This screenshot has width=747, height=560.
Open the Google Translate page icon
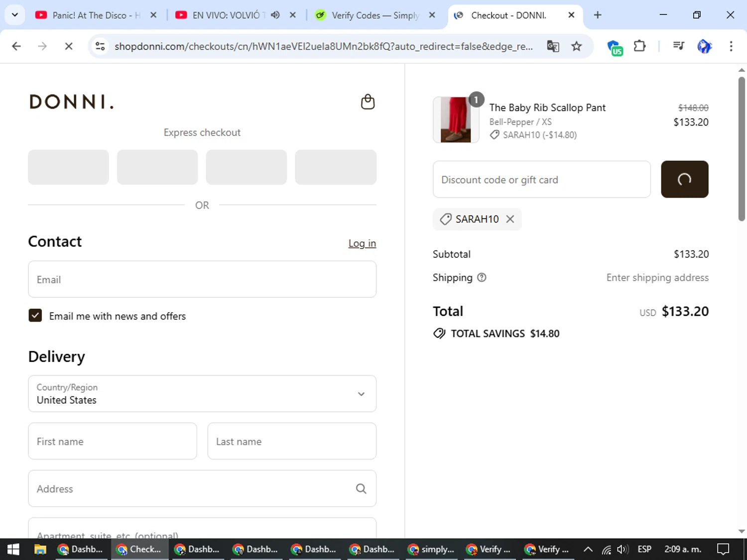[x=553, y=46]
